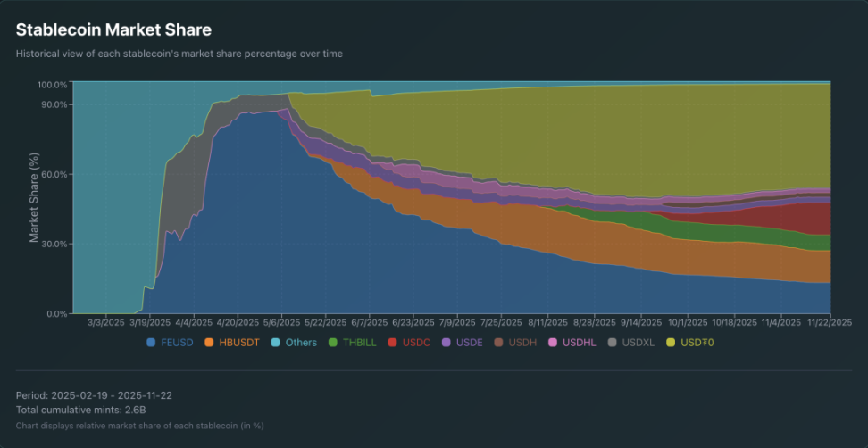Click the blue FEUSD legend dot
868x448 pixels.
151,342
